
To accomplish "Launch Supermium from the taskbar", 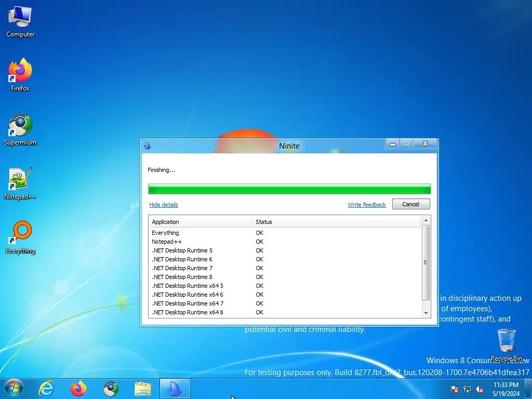I will [x=111, y=389].
